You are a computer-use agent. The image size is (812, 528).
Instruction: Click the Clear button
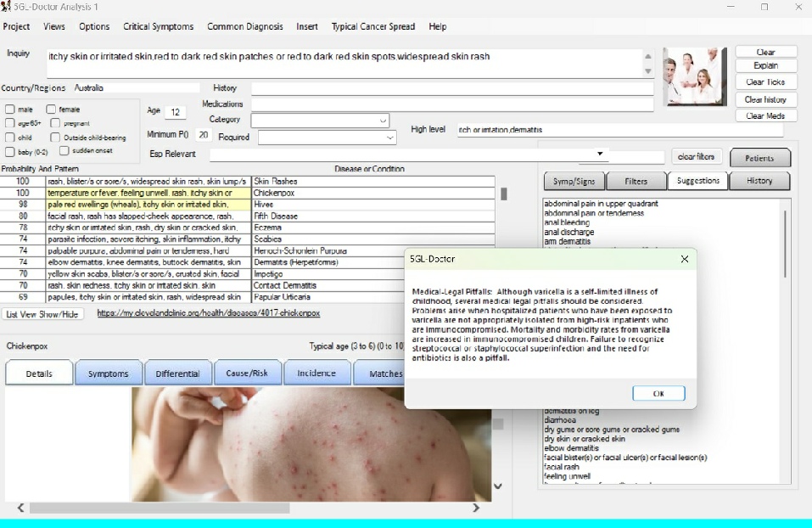(x=765, y=52)
